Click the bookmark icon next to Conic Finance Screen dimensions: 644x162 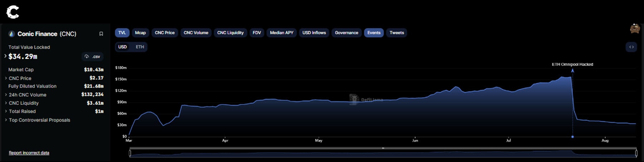click(x=101, y=34)
